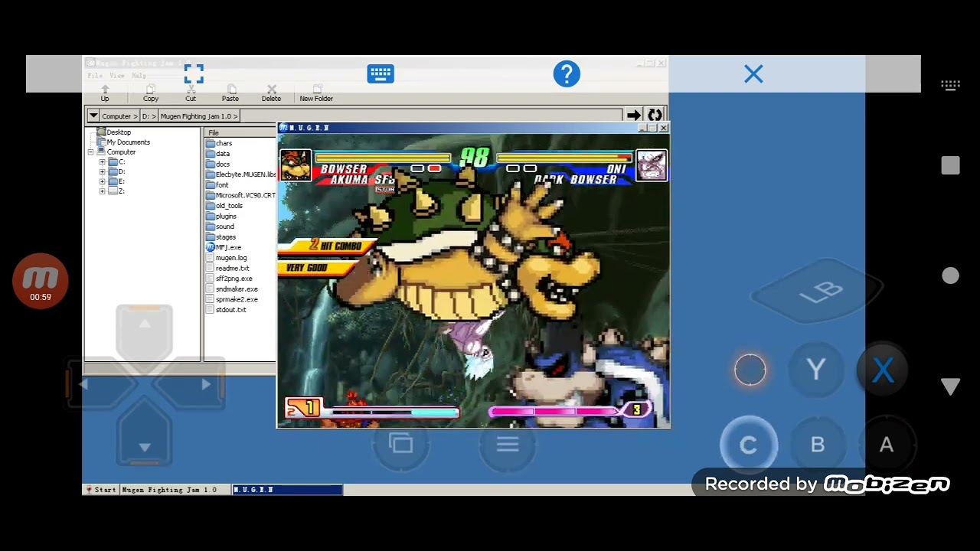Image resolution: width=980 pixels, height=551 pixels.
Task: Select the docs folder
Action: 217,164
